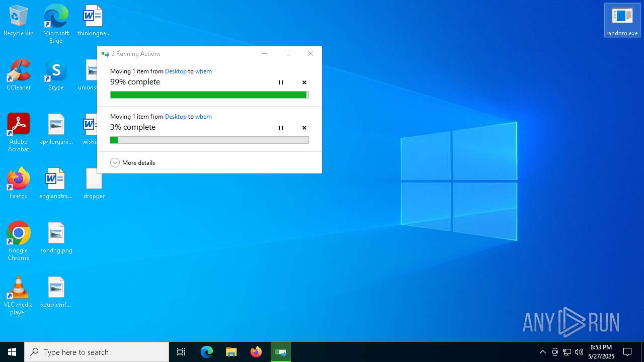Open the volume tray icon

[x=579, y=352]
